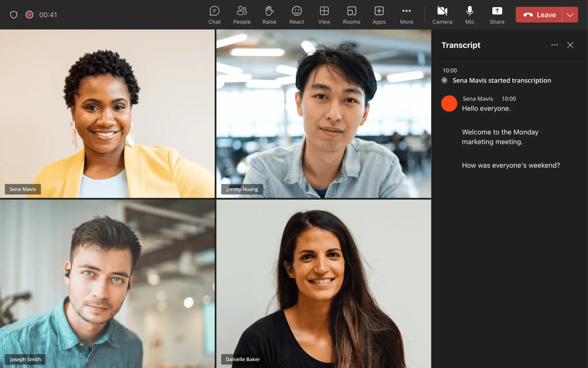This screenshot has height=368, width=588.
Task: Change the meeting View layout
Action: click(x=324, y=15)
